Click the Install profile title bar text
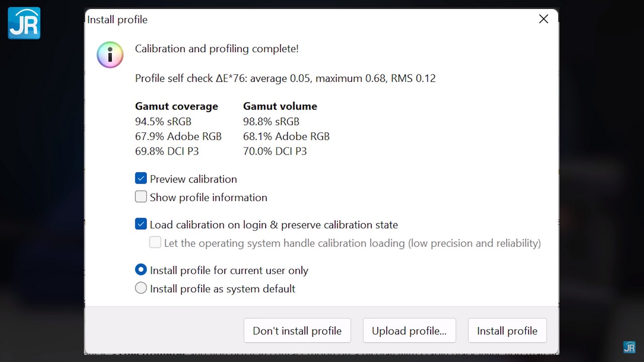 pos(117,20)
